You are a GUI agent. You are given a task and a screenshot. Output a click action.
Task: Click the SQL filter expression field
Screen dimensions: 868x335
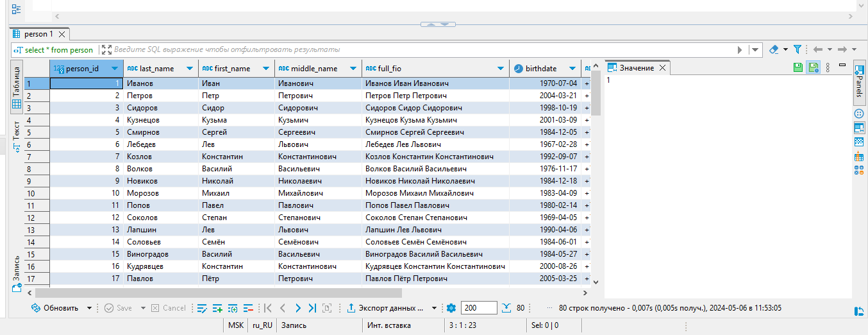coord(423,49)
